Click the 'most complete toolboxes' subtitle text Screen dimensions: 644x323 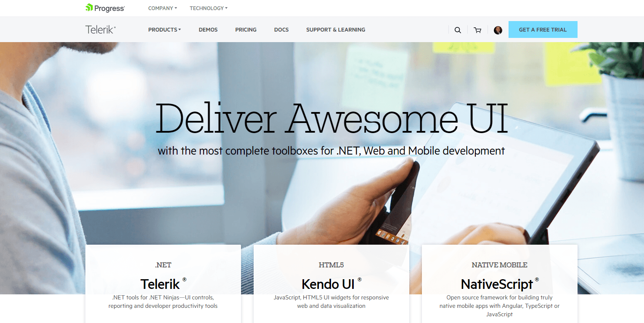[331, 151]
